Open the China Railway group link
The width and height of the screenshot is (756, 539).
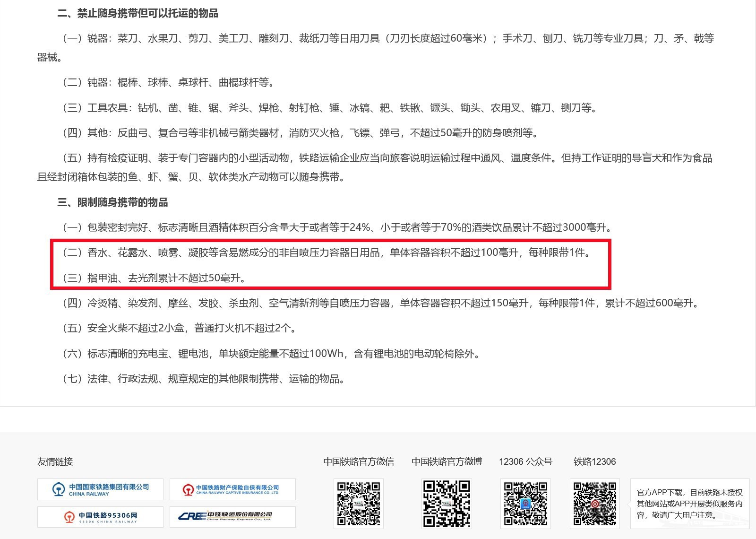coord(100,489)
